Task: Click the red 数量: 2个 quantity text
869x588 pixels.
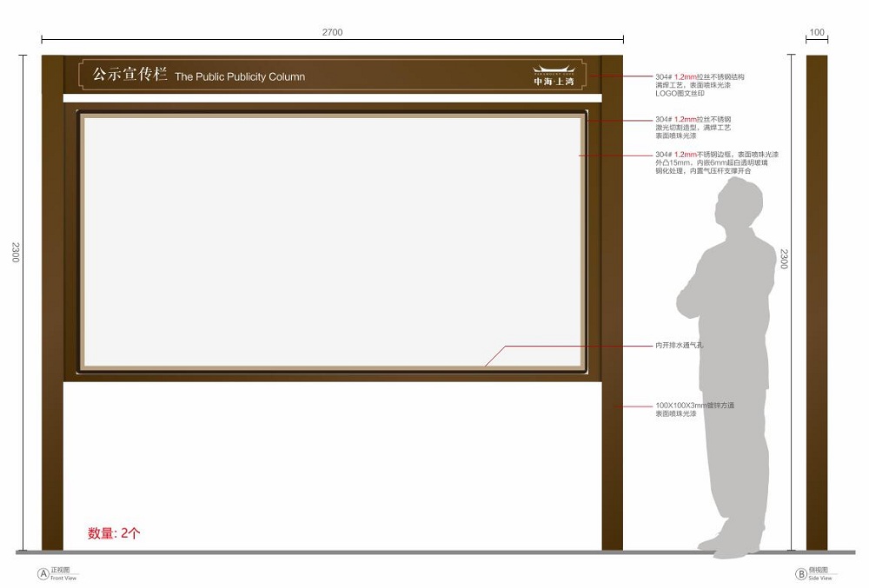Action: pos(114,533)
